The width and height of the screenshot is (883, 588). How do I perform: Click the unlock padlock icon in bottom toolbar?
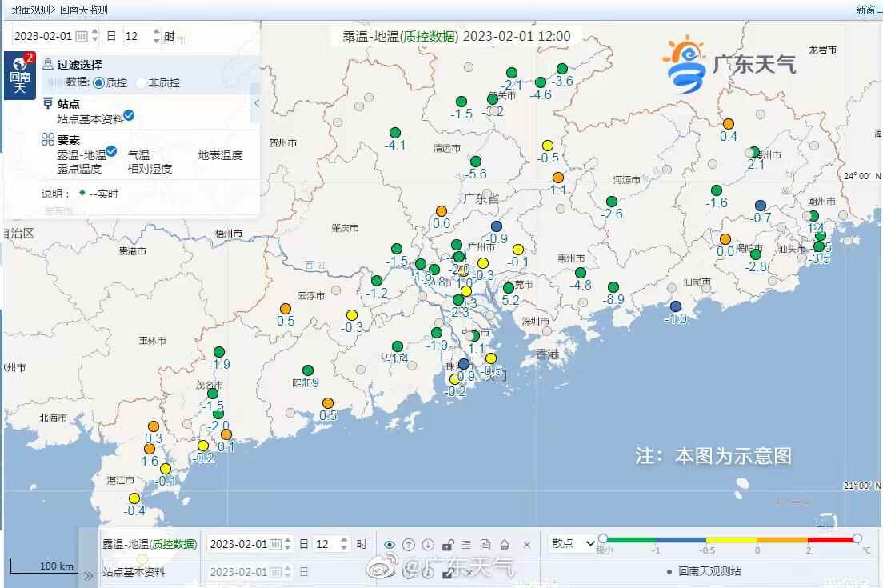(x=448, y=545)
